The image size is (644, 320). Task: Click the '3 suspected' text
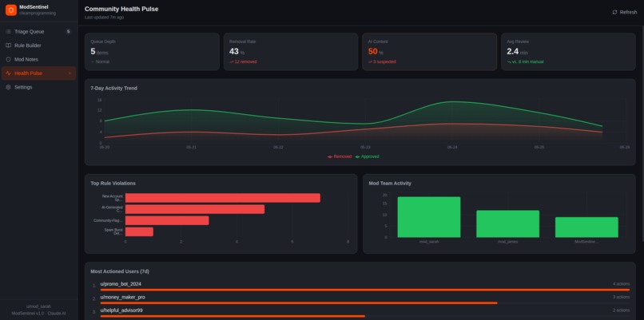click(384, 62)
